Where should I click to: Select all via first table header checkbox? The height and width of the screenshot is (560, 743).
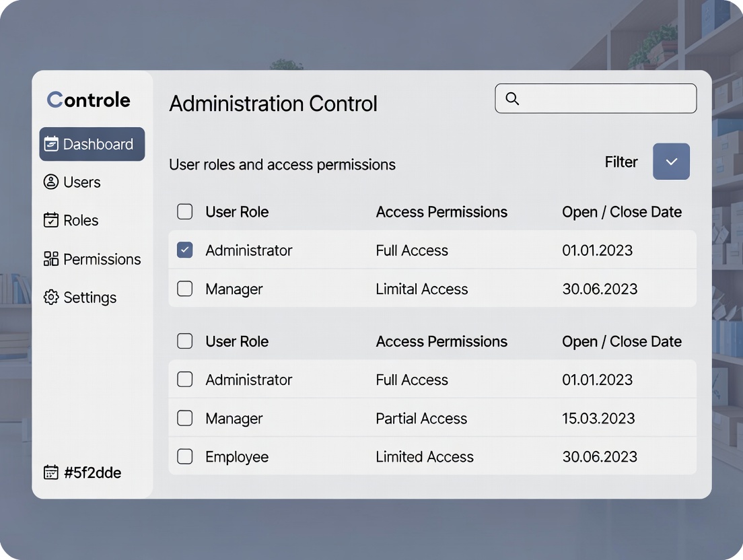(184, 212)
